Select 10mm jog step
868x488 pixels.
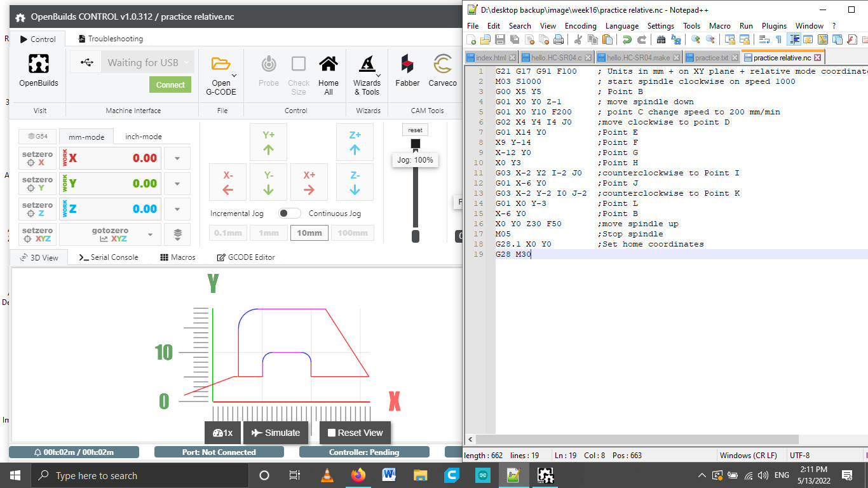point(309,233)
